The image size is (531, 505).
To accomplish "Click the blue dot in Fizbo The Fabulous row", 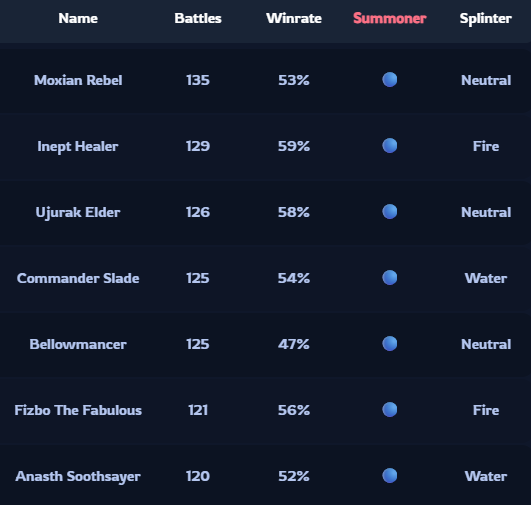I will 389,410.
